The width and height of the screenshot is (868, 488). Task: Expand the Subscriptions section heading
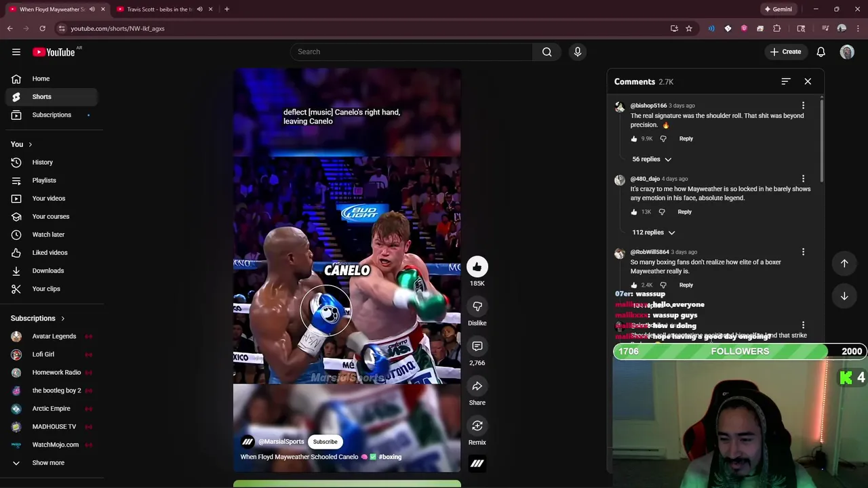[x=38, y=319]
